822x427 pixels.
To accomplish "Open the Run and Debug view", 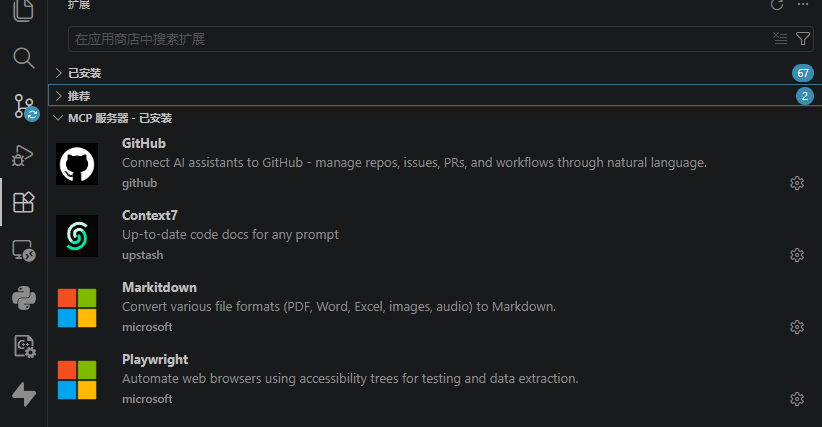I will [x=23, y=154].
